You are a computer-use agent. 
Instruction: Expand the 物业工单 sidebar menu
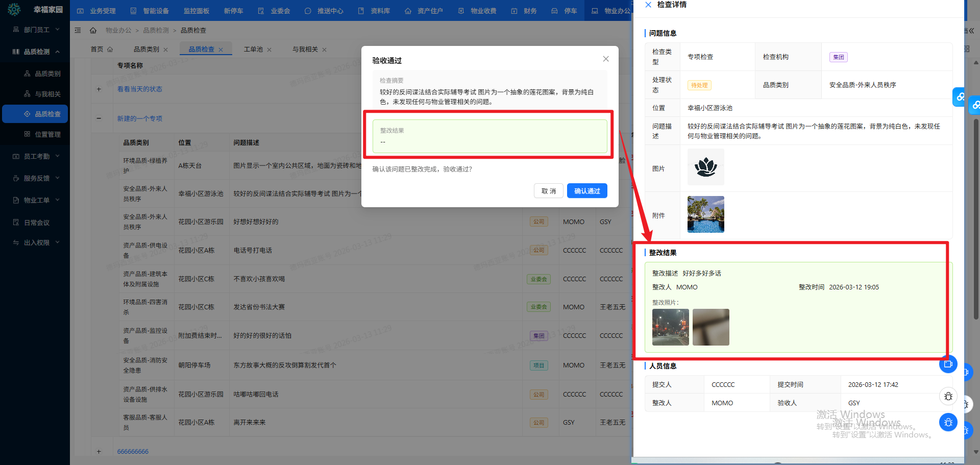coord(36,200)
